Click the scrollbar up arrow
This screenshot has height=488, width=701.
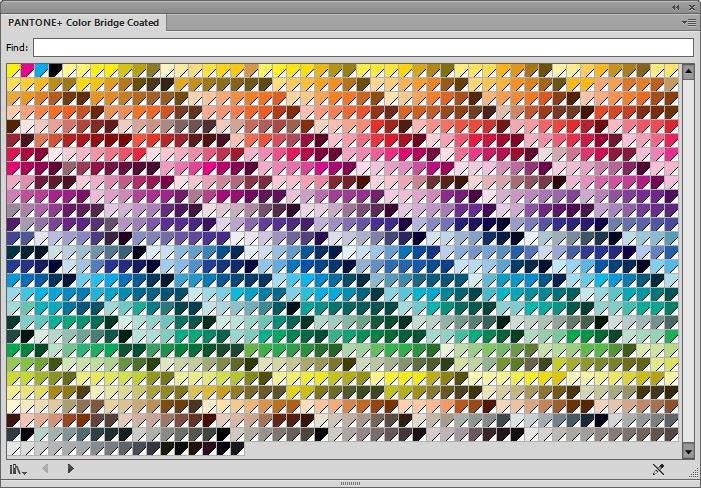pyautogui.click(x=688, y=71)
